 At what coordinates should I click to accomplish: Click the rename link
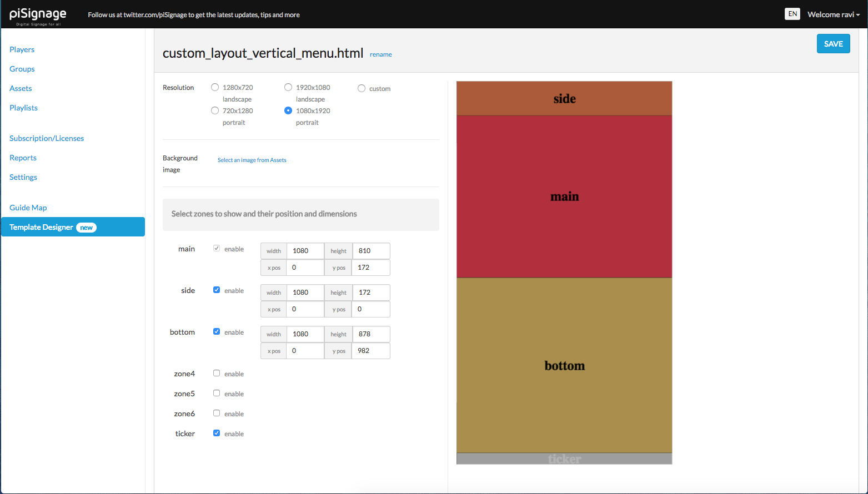pyautogui.click(x=381, y=54)
